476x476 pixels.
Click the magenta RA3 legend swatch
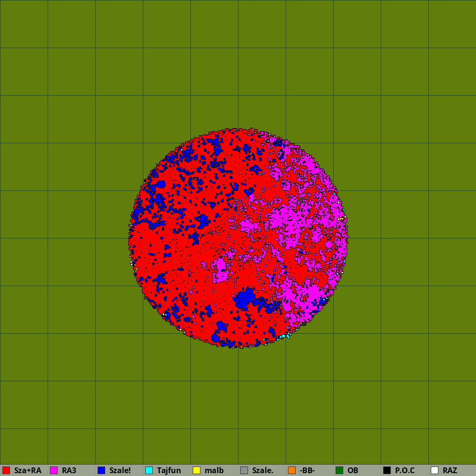(x=54, y=470)
